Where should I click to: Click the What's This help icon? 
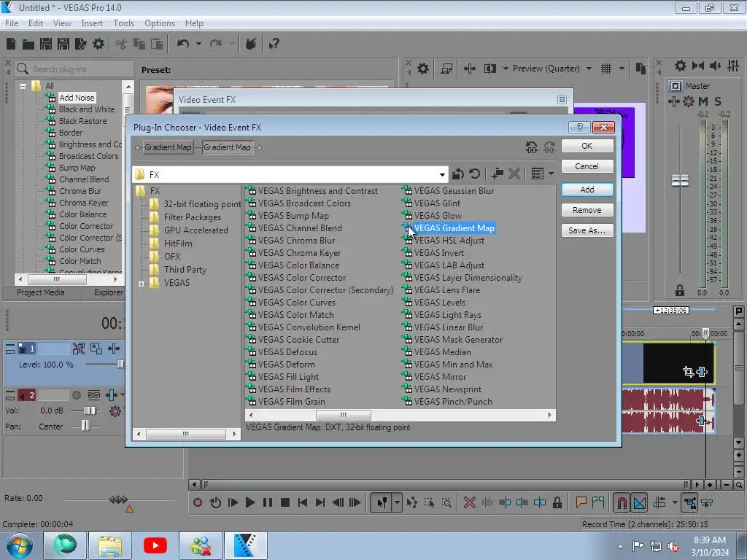click(x=274, y=44)
